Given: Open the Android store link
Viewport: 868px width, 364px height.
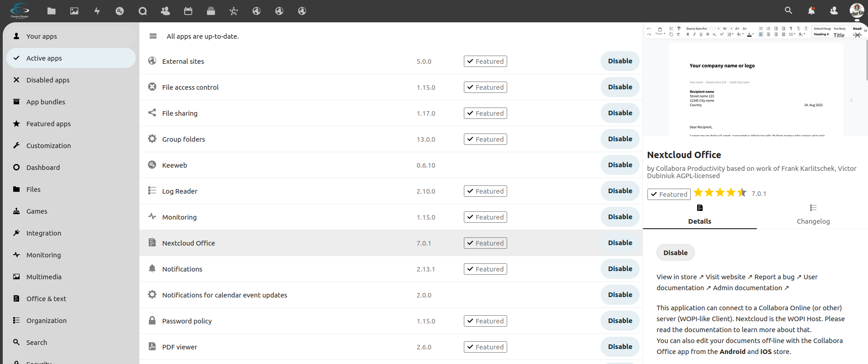Looking at the screenshot, I should (x=732, y=352).
